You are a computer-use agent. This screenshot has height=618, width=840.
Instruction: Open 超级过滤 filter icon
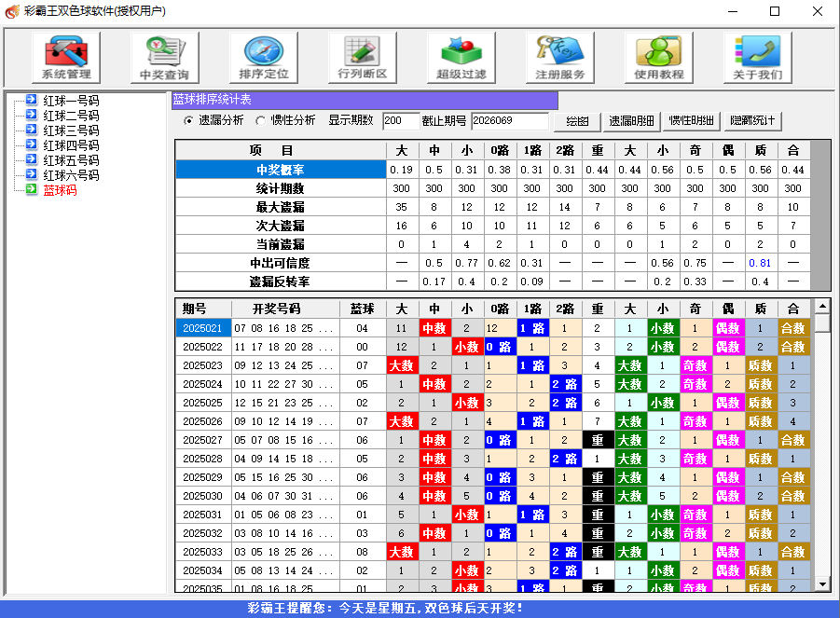(461, 57)
